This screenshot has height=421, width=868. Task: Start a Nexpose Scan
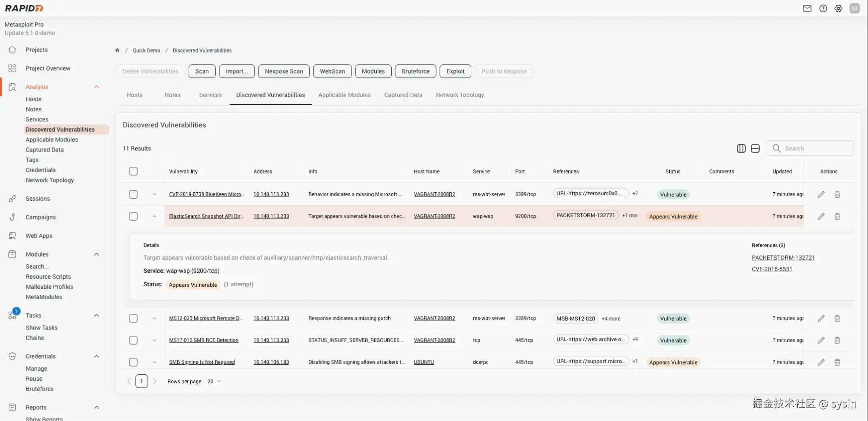point(284,71)
